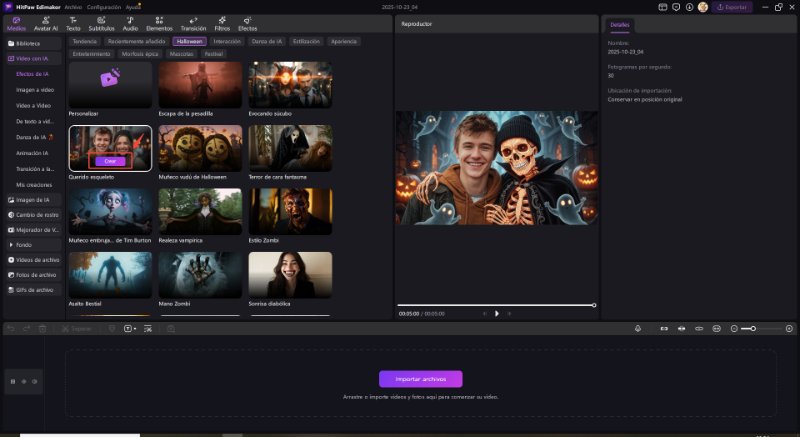This screenshot has height=437, width=800.
Task: Open the Elementos panel
Action: [159, 23]
